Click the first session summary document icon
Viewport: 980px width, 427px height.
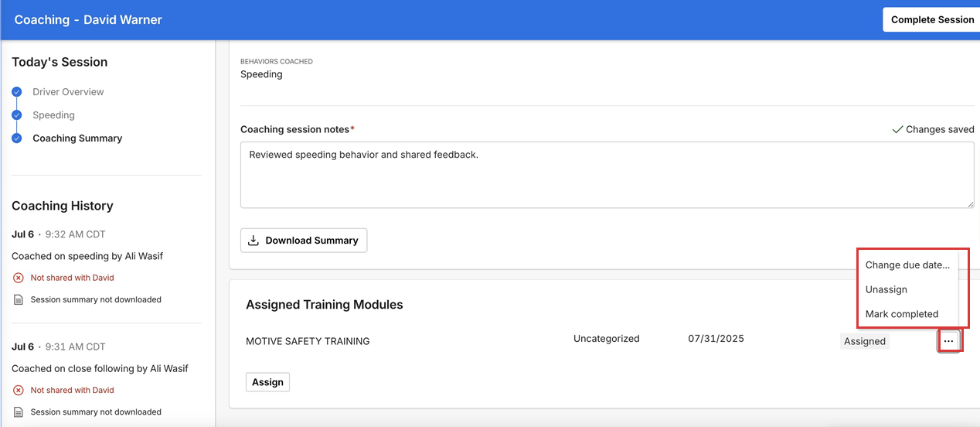point(19,299)
